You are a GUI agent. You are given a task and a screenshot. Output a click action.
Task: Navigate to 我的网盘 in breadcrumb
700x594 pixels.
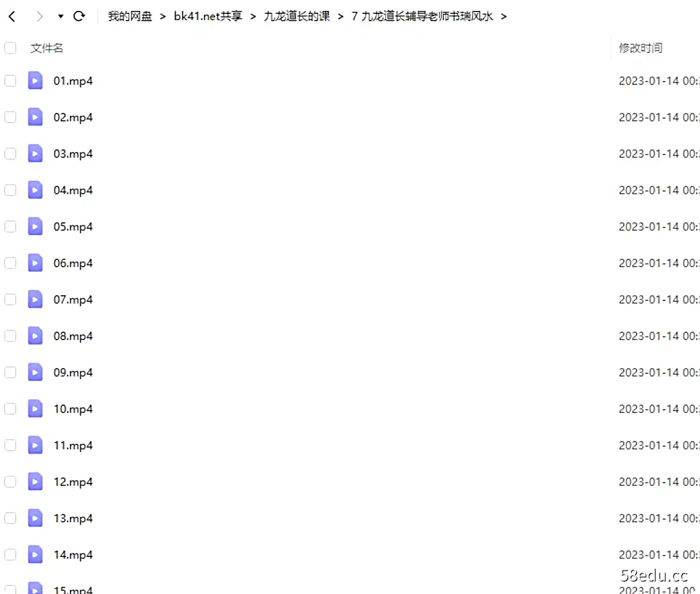coord(130,16)
